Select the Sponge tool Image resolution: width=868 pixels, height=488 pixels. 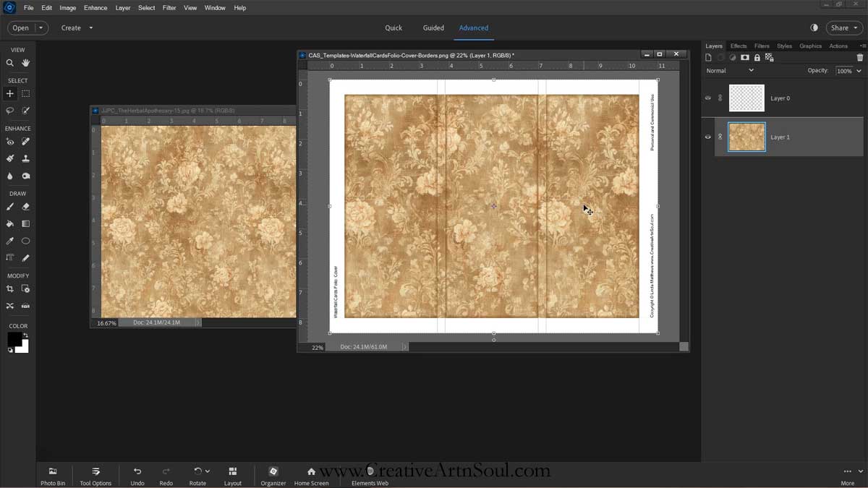26,176
